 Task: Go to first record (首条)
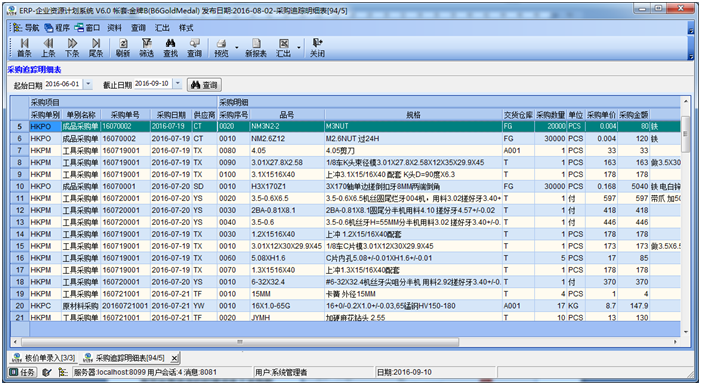(24, 47)
